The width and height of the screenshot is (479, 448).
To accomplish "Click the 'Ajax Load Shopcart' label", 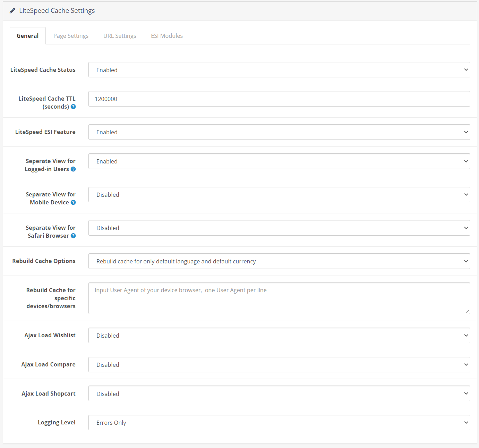I will point(49,394).
